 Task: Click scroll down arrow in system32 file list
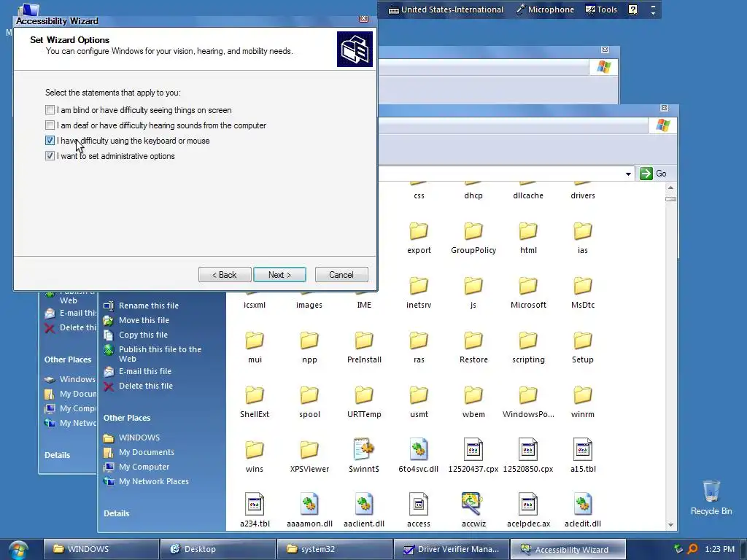click(x=671, y=525)
